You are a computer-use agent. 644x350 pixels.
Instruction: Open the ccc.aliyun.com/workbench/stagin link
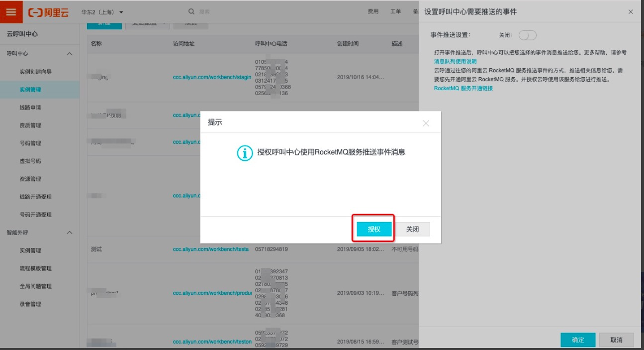[x=212, y=77]
